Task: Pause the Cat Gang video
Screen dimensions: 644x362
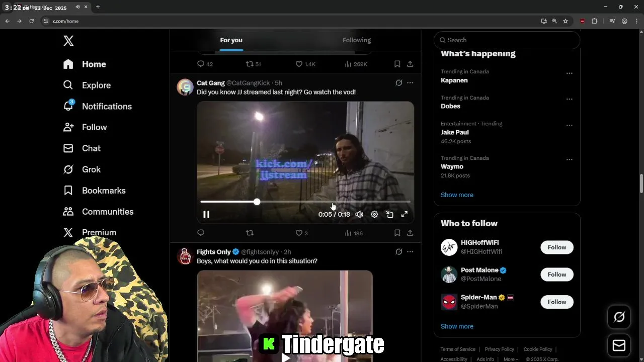Action: (x=206, y=214)
